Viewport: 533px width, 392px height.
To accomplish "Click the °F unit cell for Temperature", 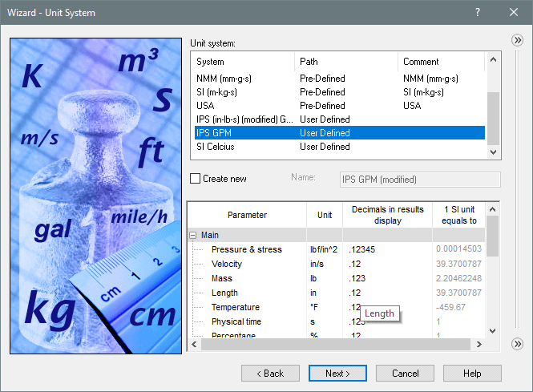I will coord(325,307).
